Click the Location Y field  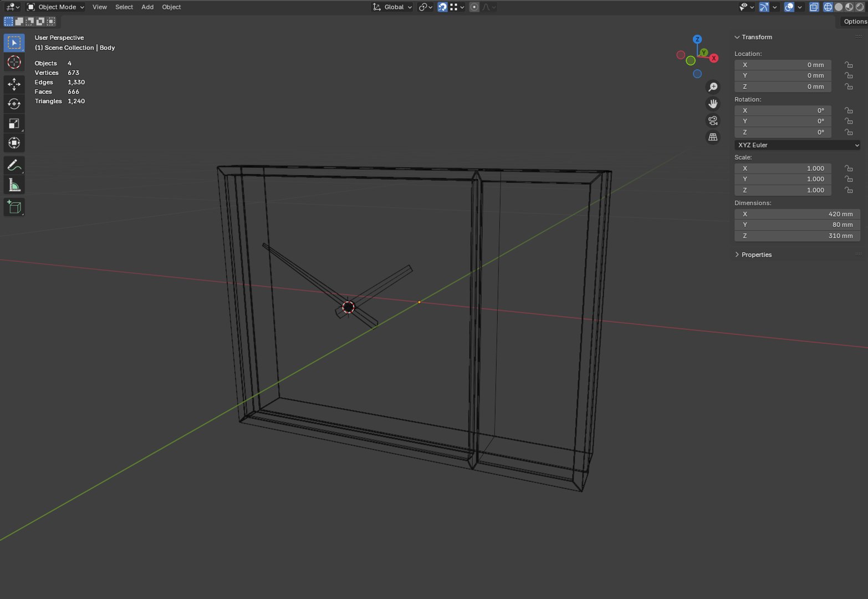pos(783,75)
